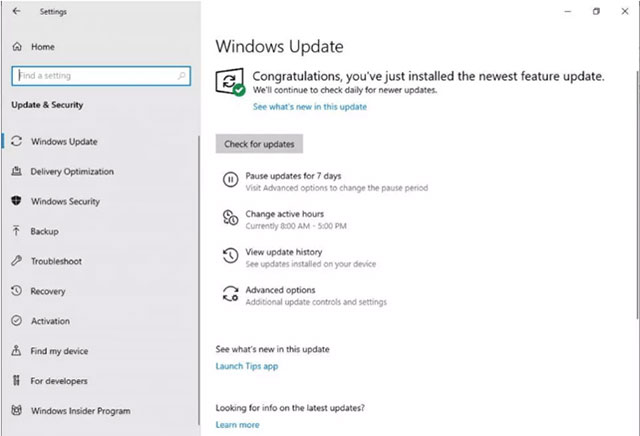Focus the Find a setting search box
This screenshot has width=640, height=436.
(101, 76)
